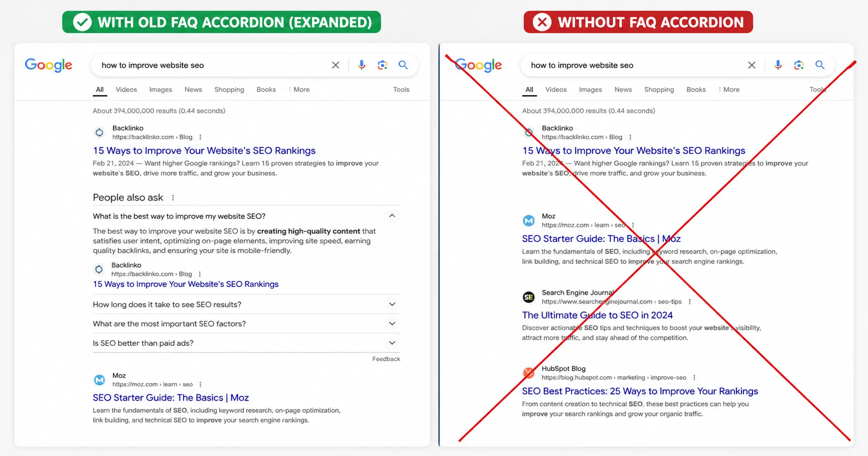
Task: Click magnifier search icon in right panel
Action: click(820, 65)
